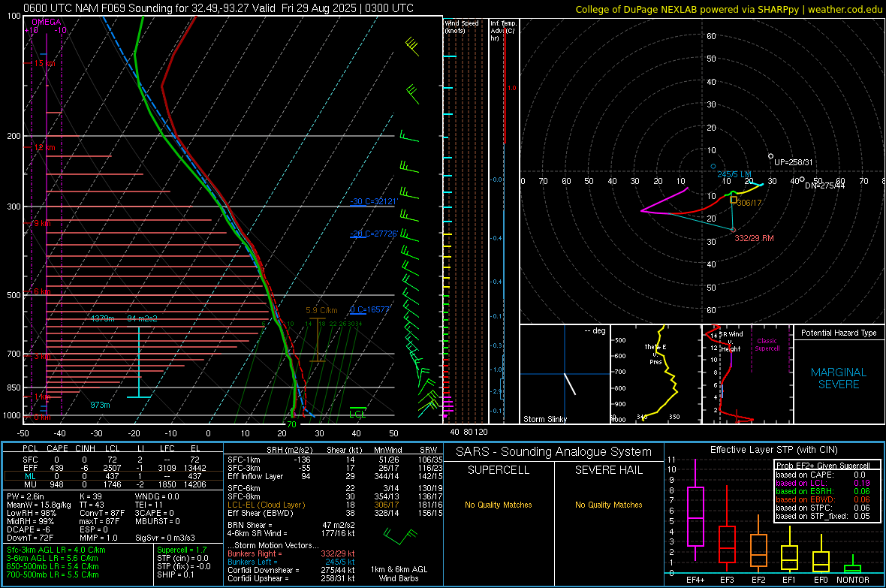Select the 12 km height marker
The height and width of the screenshot is (588, 886).
pyautogui.click(x=44, y=148)
